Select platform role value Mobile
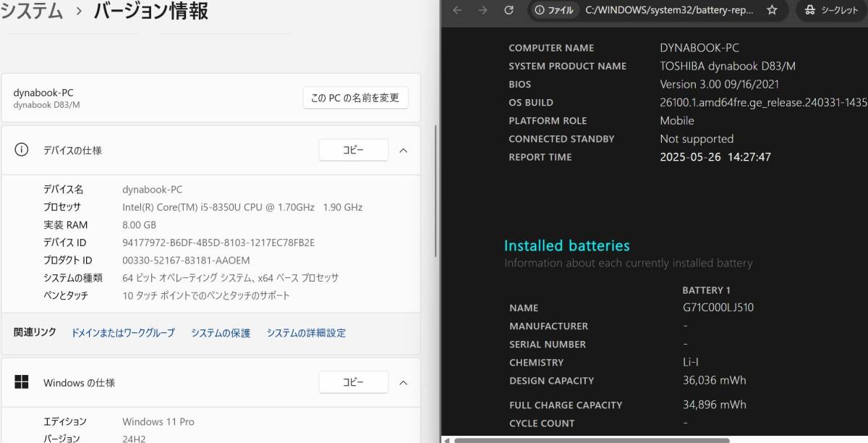 click(x=677, y=121)
